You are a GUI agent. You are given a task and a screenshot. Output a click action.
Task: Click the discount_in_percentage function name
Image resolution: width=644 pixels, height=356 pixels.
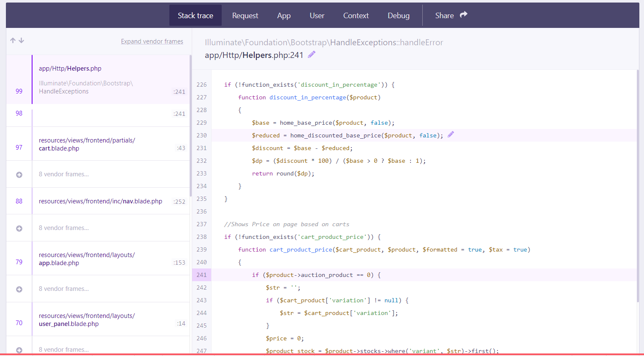coord(307,97)
